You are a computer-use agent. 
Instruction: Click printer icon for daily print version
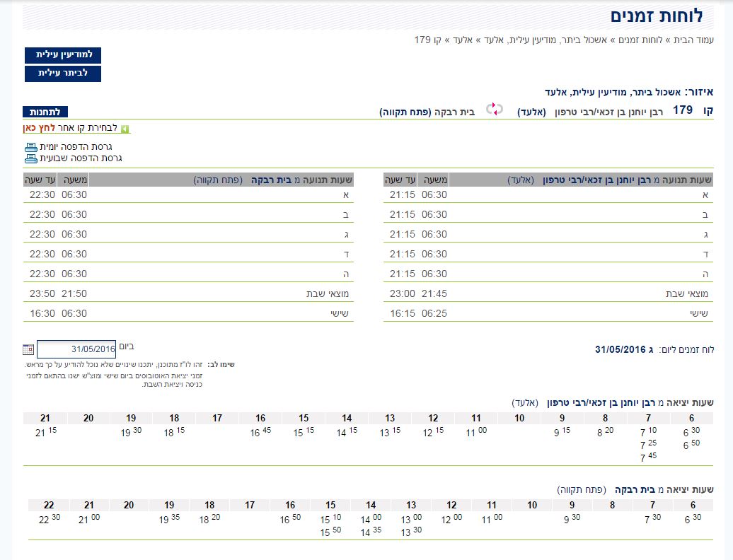(x=31, y=147)
